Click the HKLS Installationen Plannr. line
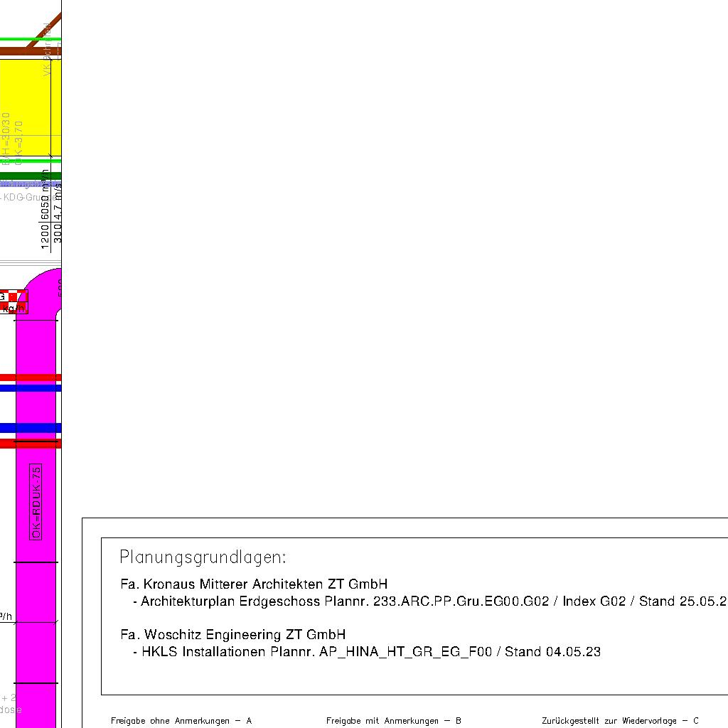The width and height of the screenshot is (728, 728). click(366, 652)
